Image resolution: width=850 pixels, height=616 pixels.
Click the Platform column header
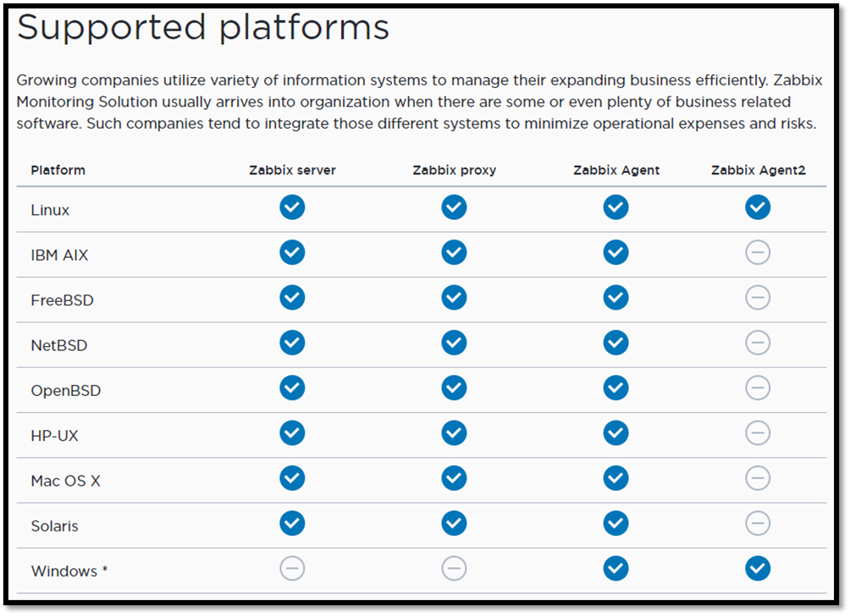[58, 170]
